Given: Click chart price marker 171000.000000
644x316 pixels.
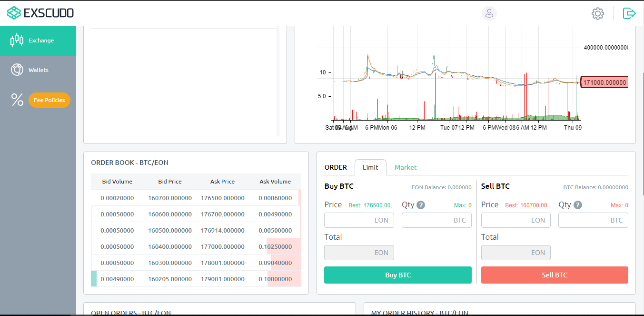Looking at the screenshot, I should (604, 82).
